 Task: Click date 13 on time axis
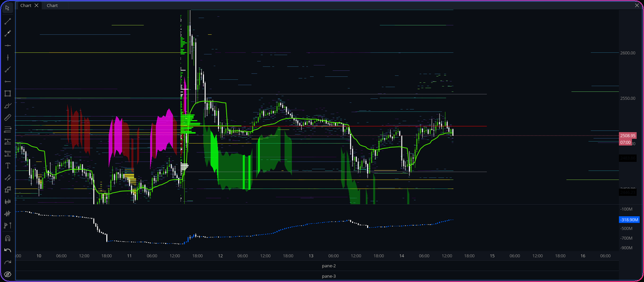click(311, 256)
